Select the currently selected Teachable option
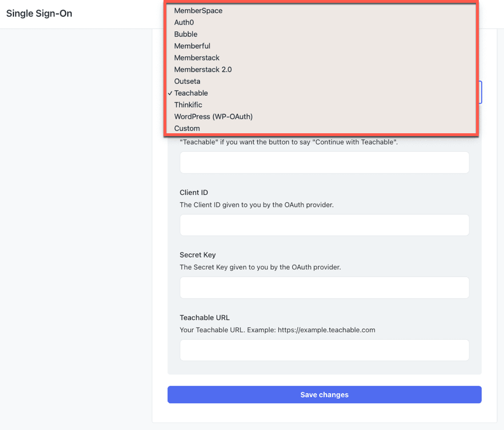This screenshot has height=430, width=504. (191, 93)
